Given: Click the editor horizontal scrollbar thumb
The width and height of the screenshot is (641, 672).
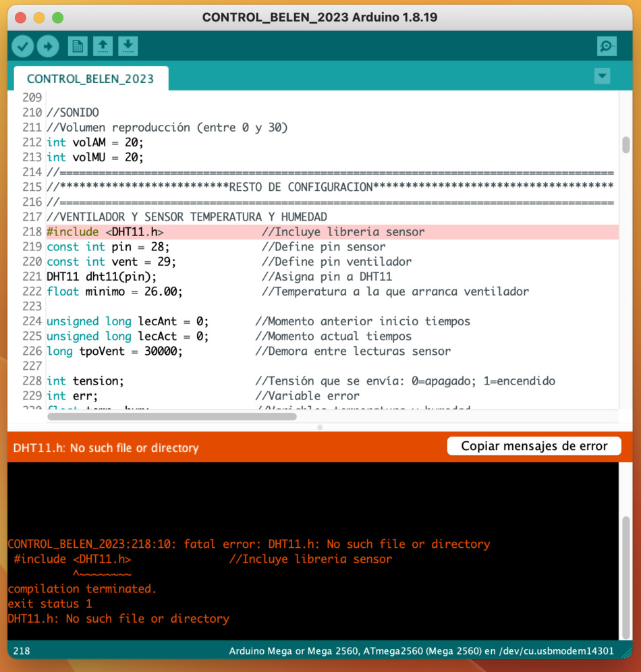Looking at the screenshot, I should pyautogui.click(x=172, y=416).
